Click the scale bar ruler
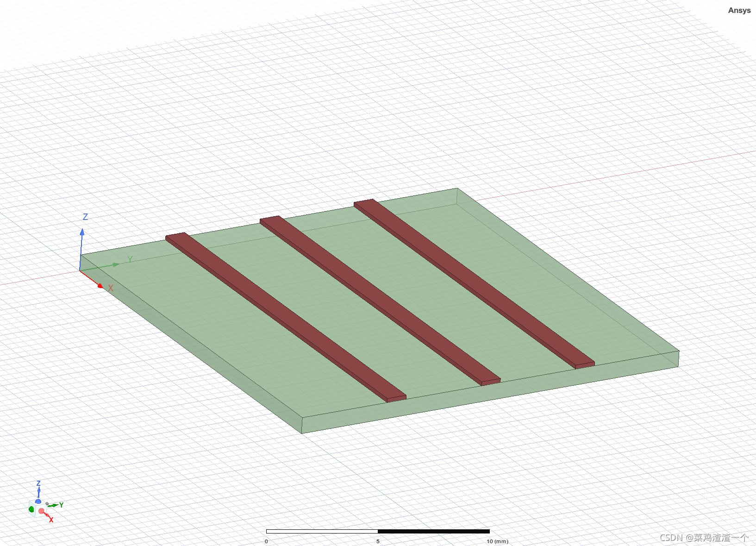756x546 pixels. coord(378,531)
